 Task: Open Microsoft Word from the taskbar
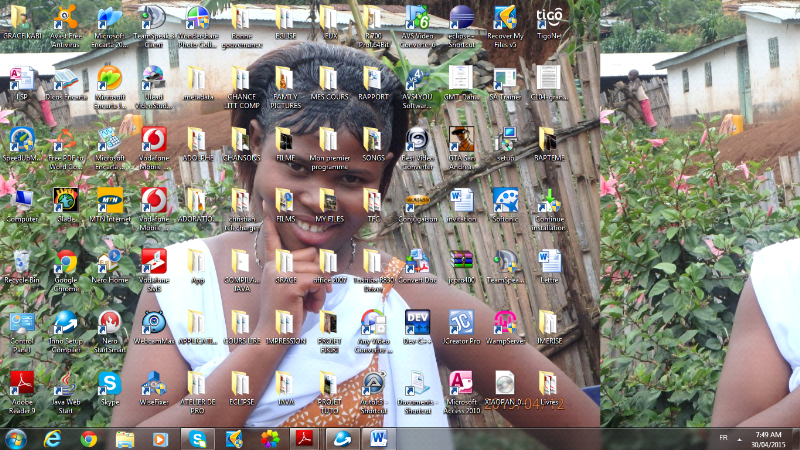pyautogui.click(x=379, y=438)
